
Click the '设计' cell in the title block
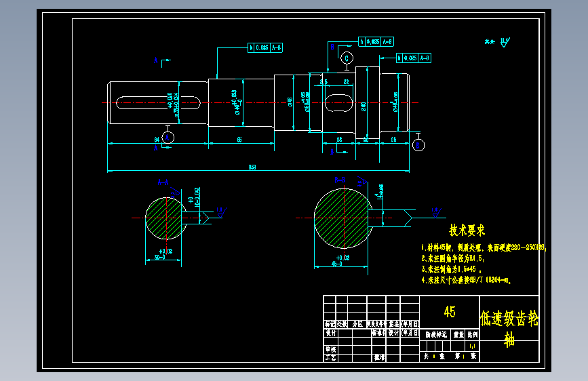pos(331,333)
